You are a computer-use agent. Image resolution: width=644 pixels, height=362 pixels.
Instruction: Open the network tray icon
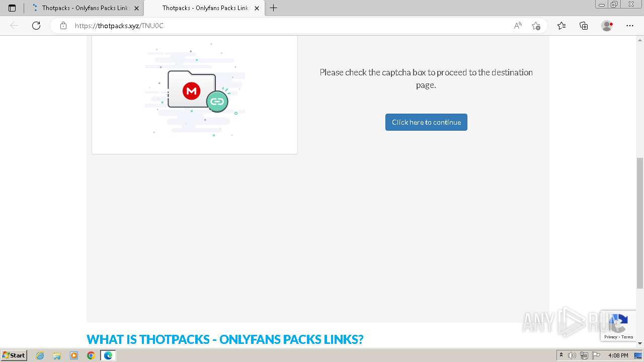[x=584, y=355]
